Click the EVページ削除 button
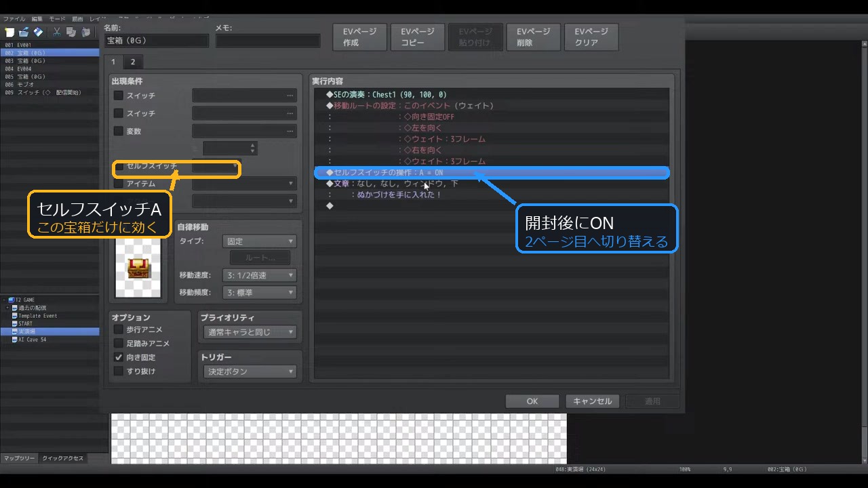Image resolution: width=868 pixels, height=488 pixels. click(x=534, y=37)
